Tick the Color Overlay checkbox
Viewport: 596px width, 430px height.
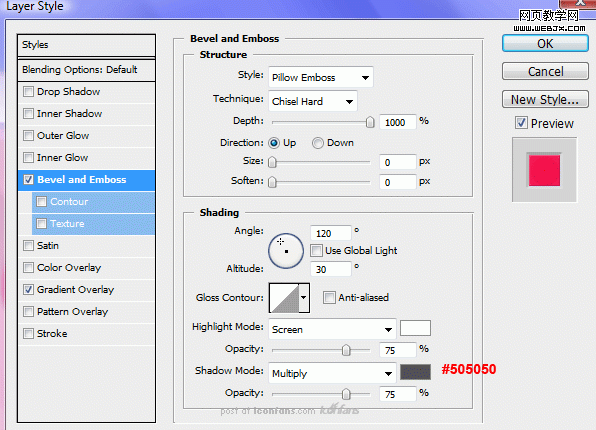[28, 268]
